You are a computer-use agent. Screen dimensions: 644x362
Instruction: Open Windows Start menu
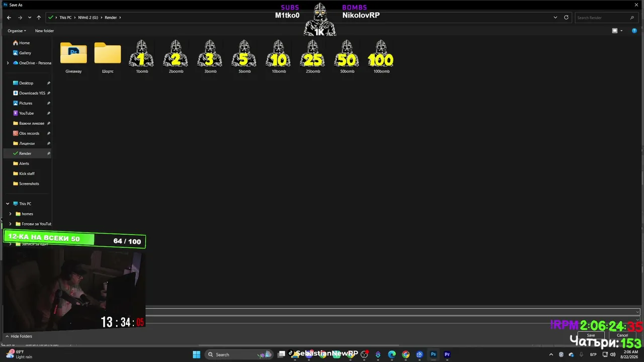pyautogui.click(x=196, y=354)
